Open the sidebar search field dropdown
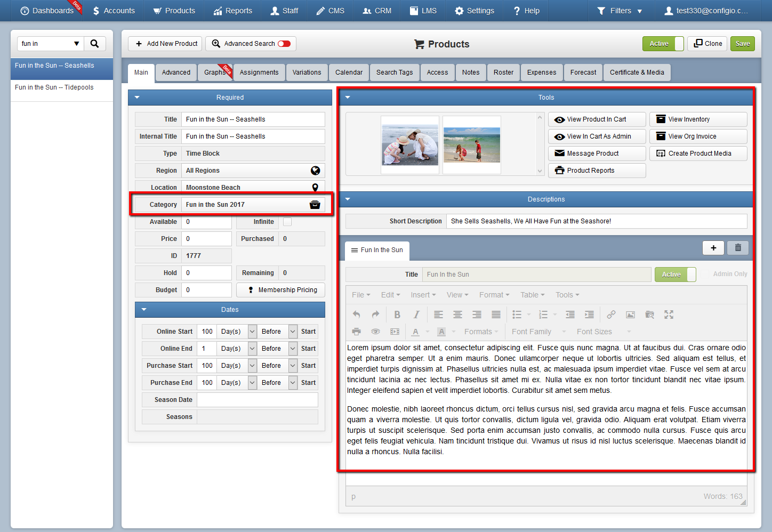This screenshot has width=772, height=532. click(x=76, y=44)
